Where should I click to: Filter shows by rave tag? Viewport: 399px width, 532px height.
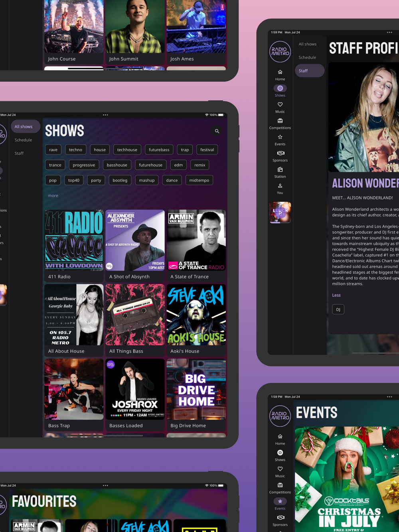tap(53, 150)
